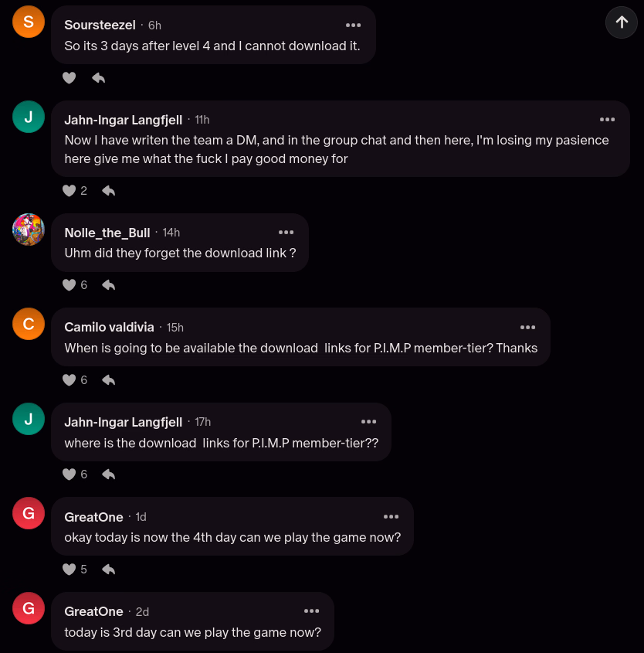The height and width of the screenshot is (653, 644).
Task: Click the Camilo valdivia username
Action: pyautogui.click(x=109, y=327)
